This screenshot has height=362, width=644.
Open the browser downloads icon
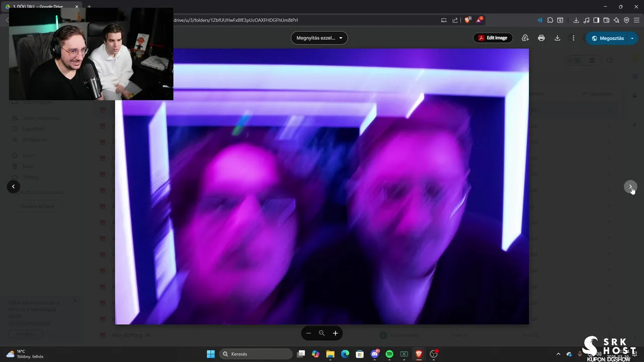(576, 20)
